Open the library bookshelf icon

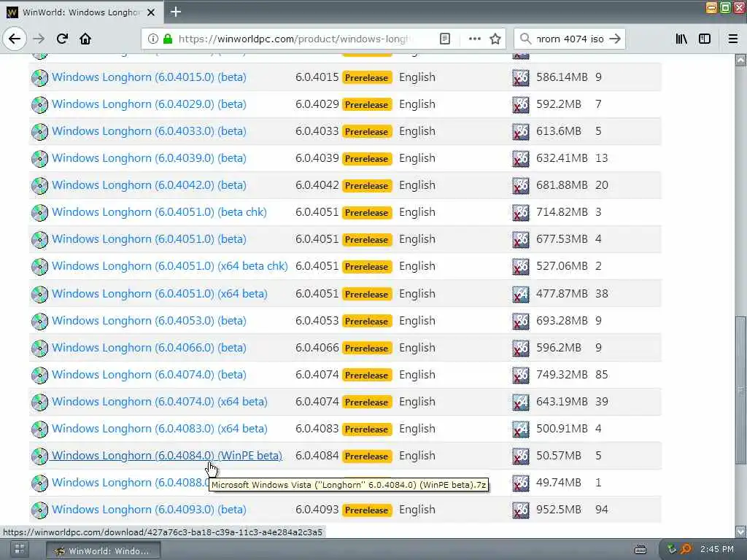pos(681,39)
